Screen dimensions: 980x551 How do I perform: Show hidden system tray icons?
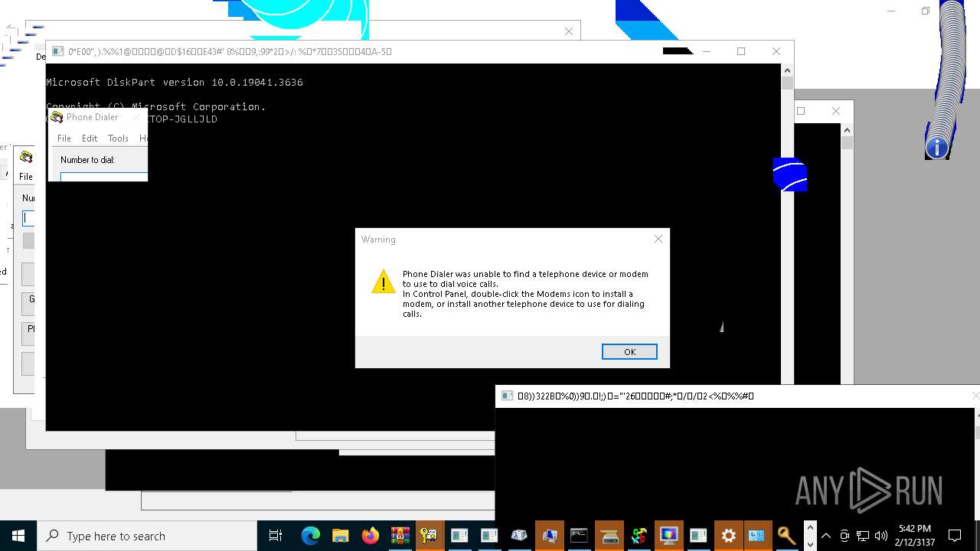pos(826,536)
